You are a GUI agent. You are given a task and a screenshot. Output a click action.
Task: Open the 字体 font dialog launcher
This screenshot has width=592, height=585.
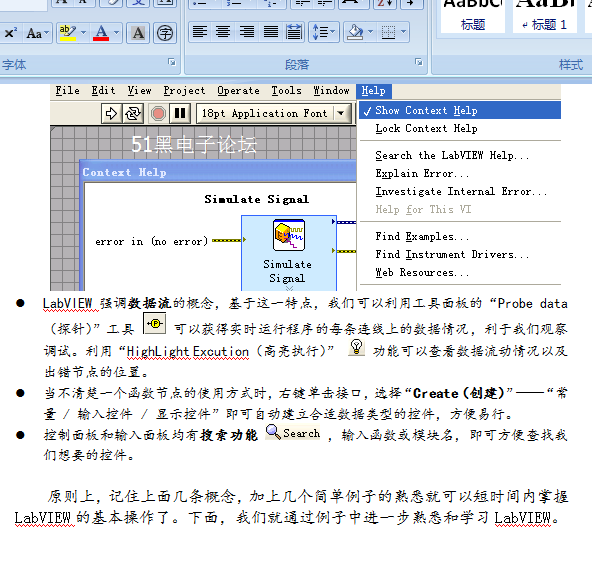click(172, 62)
